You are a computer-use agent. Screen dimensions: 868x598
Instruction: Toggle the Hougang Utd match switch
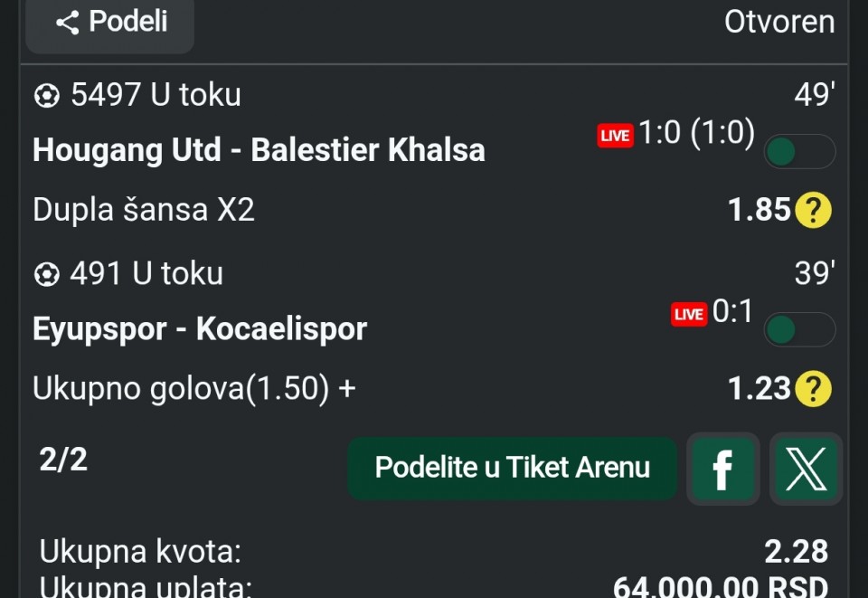798,152
